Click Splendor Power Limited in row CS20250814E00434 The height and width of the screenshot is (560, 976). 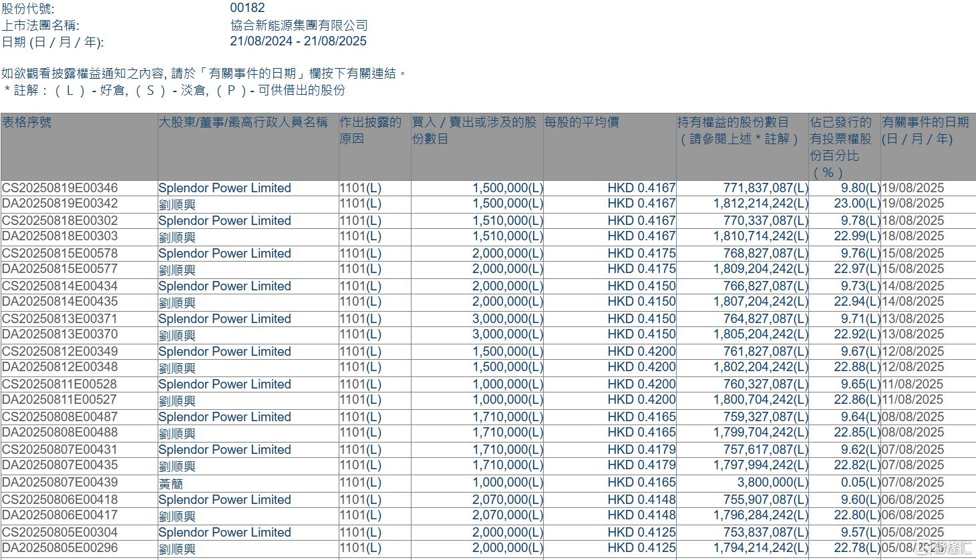224,286
